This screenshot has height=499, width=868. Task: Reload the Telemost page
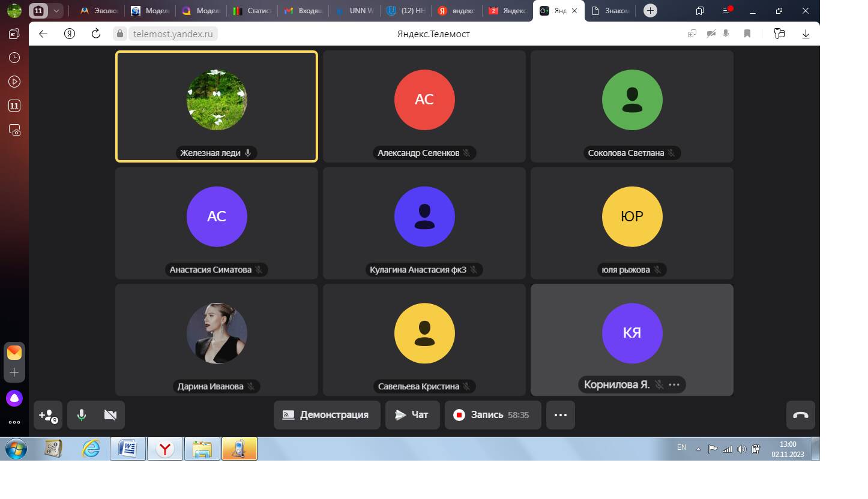(x=96, y=34)
